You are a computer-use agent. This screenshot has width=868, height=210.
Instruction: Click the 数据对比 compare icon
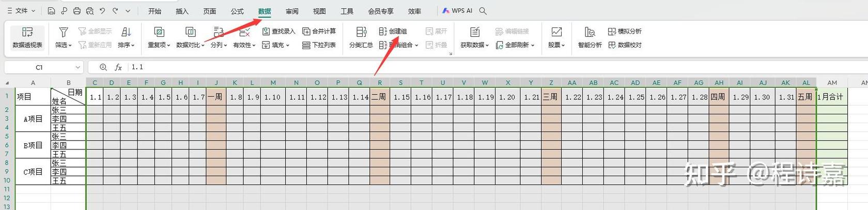click(x=190, y=32)
